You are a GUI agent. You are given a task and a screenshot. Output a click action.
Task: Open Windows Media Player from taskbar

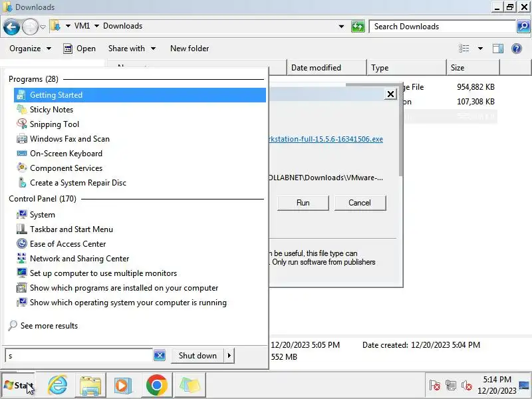tap(123, 385)
